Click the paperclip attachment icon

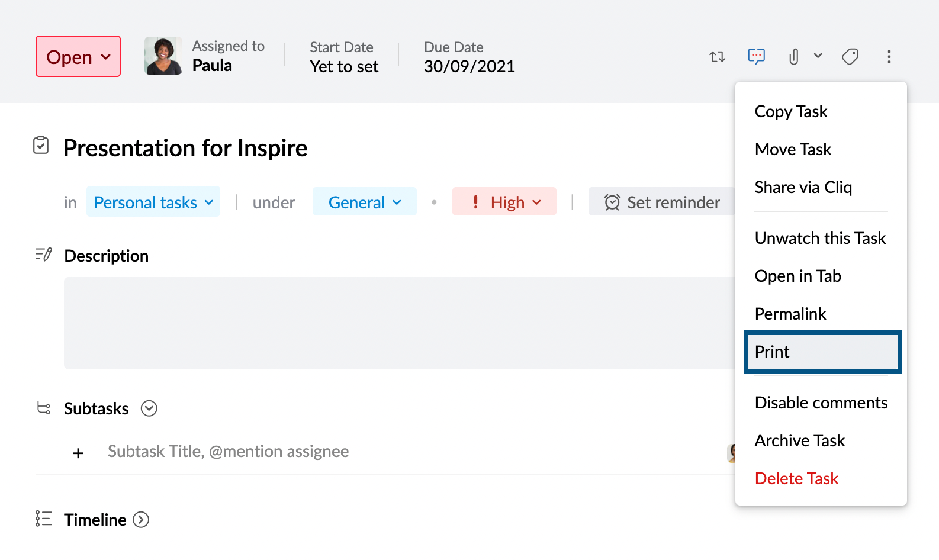[793, 57]
